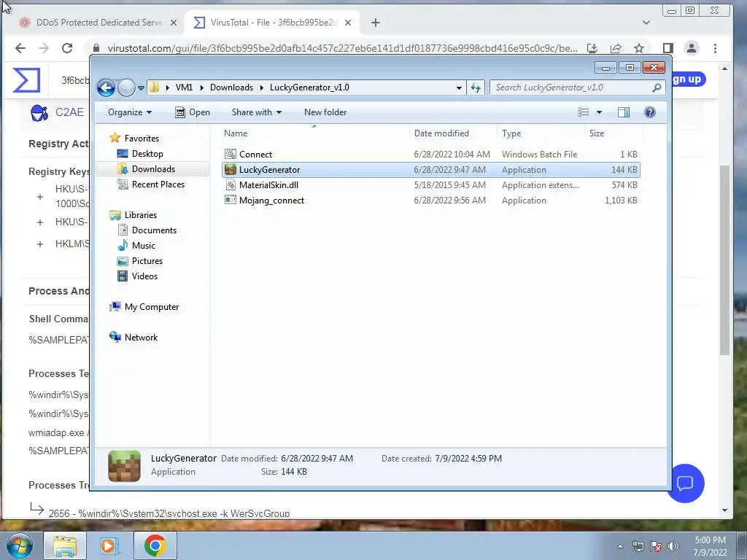Click the virustotal.com address bar
Screen dimensions: 747x560
click(x=342, y=48)
